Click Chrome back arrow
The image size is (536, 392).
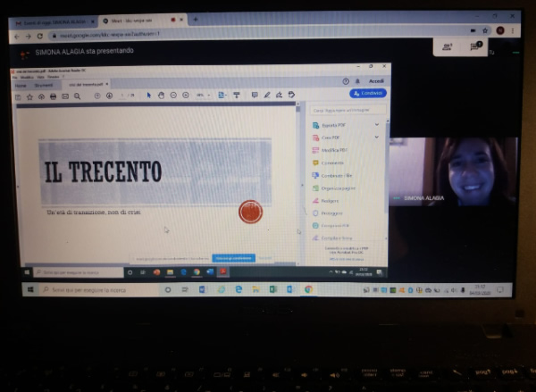[x=17, y=37]
